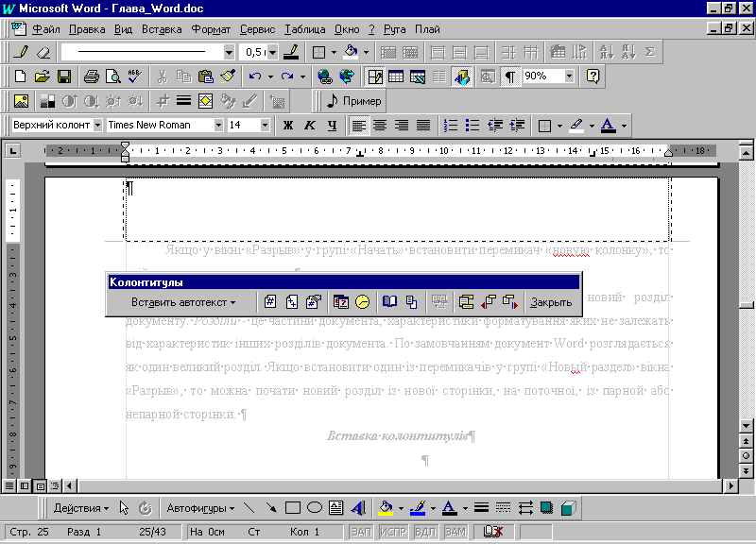Click the tab alignment selector on ruler

(13, 151)
